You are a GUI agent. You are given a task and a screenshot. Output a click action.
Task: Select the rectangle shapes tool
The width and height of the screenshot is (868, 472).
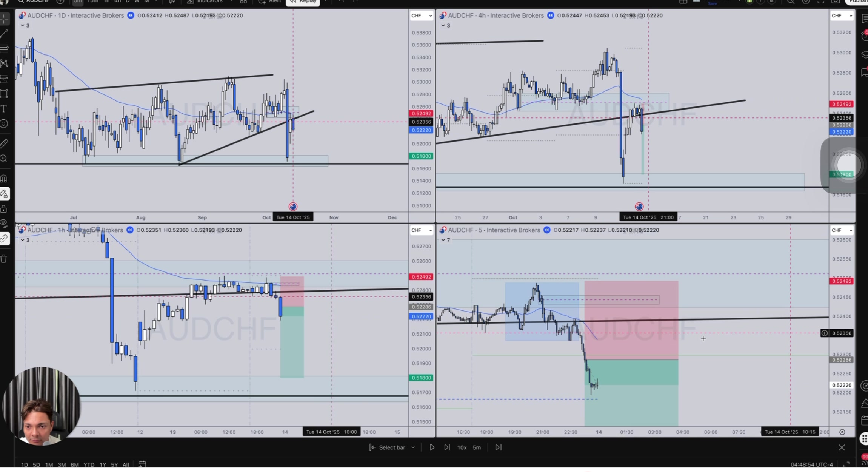pos(4,94)
